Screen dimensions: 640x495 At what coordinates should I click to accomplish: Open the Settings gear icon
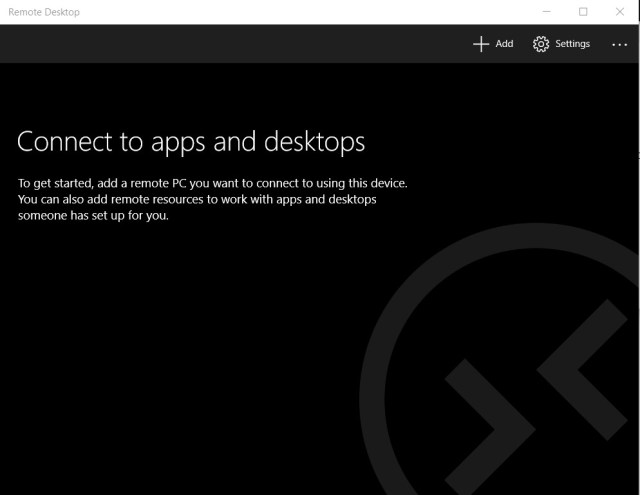pos(541,44)
